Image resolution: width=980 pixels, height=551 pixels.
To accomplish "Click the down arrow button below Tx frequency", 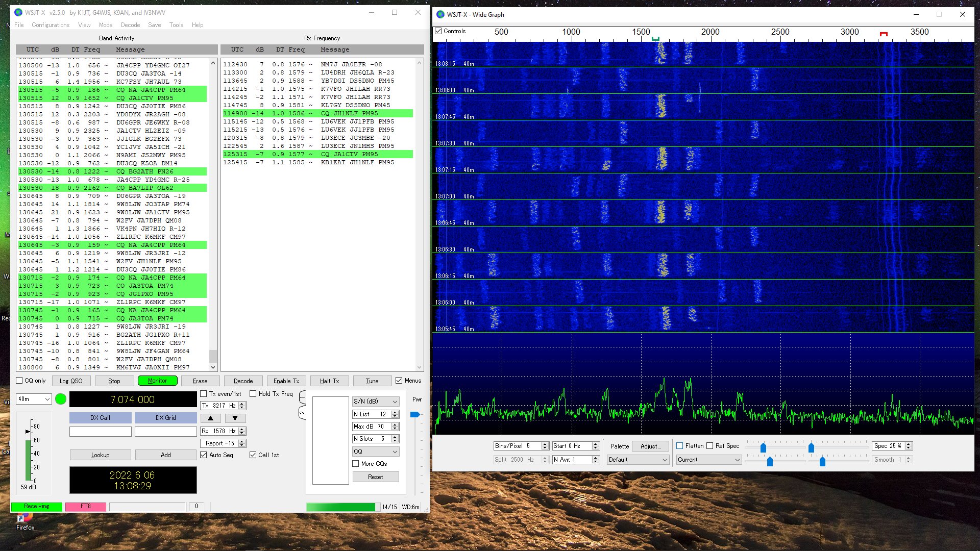I will click(x=235, y=418).
